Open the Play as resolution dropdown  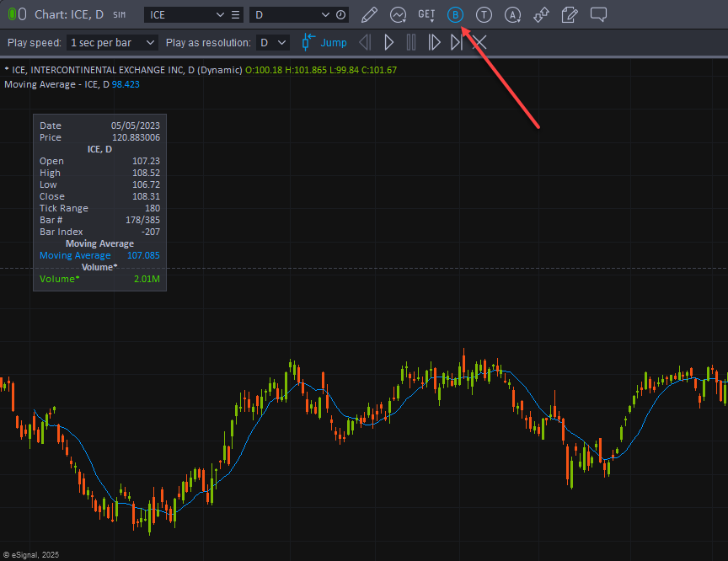[273, 42]
